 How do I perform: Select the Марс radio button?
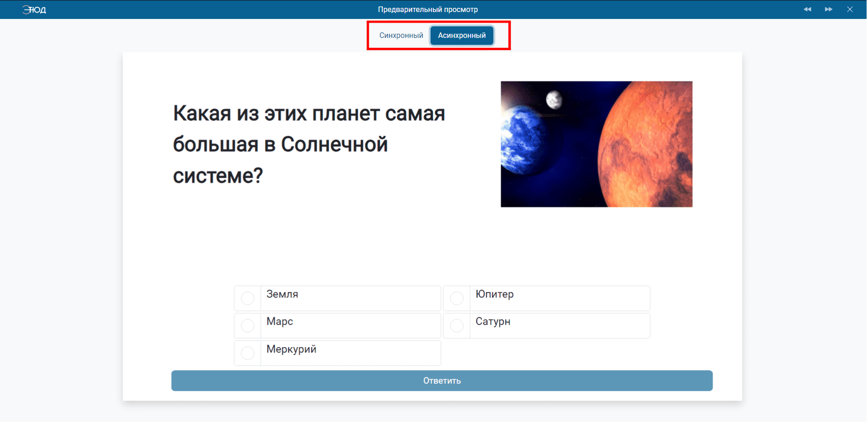[248, 326]
